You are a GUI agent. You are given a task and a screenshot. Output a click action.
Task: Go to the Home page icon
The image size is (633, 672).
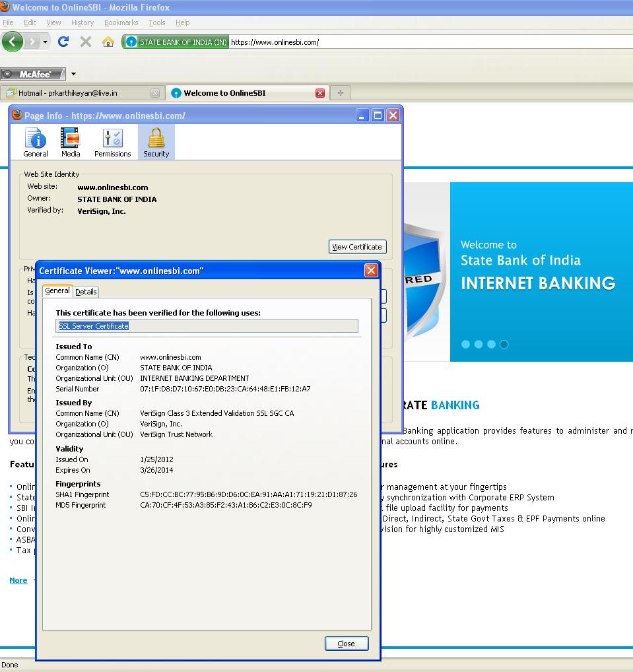[x=108, y=42]
